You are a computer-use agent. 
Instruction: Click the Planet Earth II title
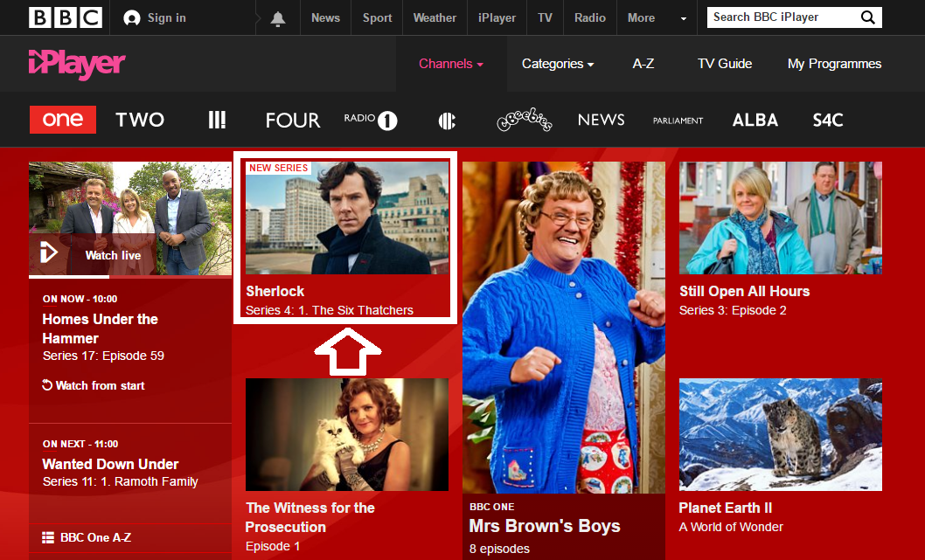(726, 508)
